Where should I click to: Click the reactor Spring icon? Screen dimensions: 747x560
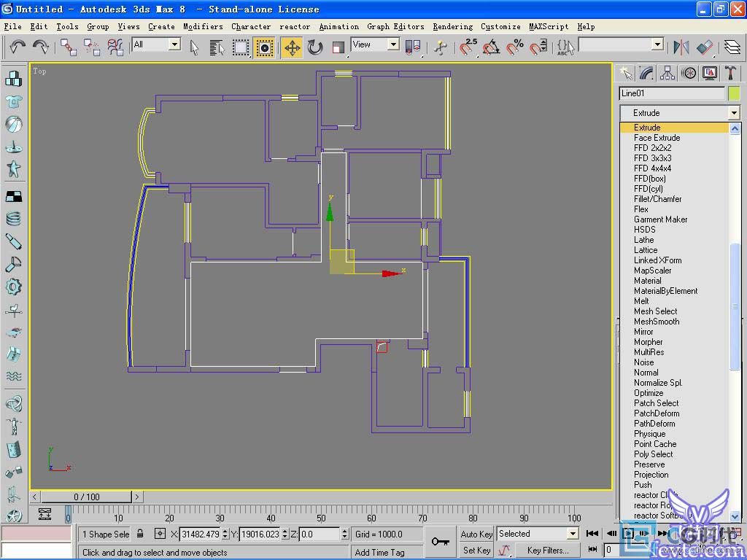point(14,219)
